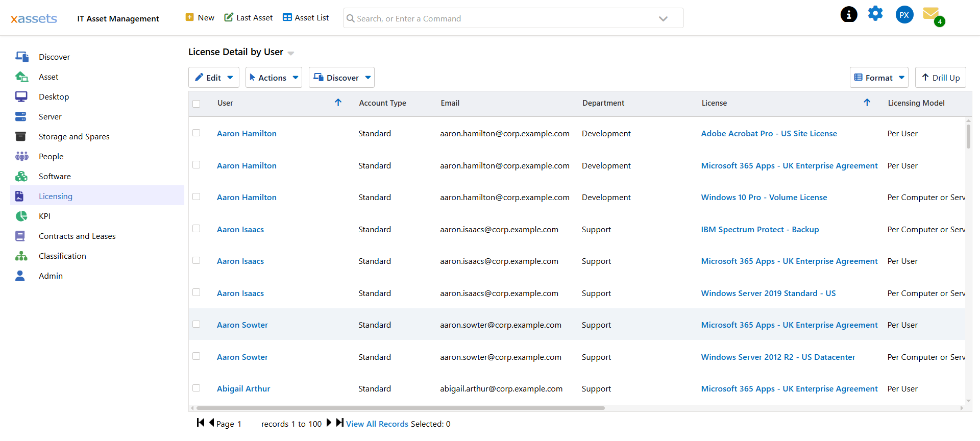The height and width of the screenshot is (441, 980).
Task: Open Adobe Acrobat Pro - US Site License link
Action: pos(769,133)
